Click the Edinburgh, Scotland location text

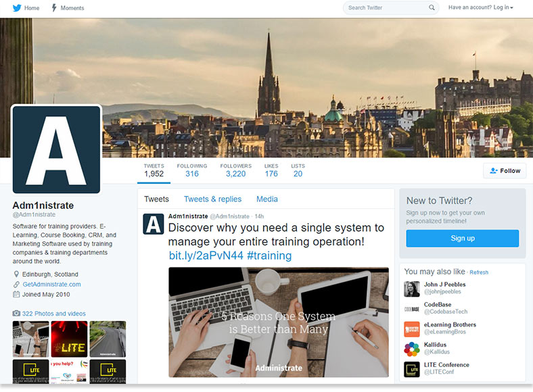[x=50, y=274]
